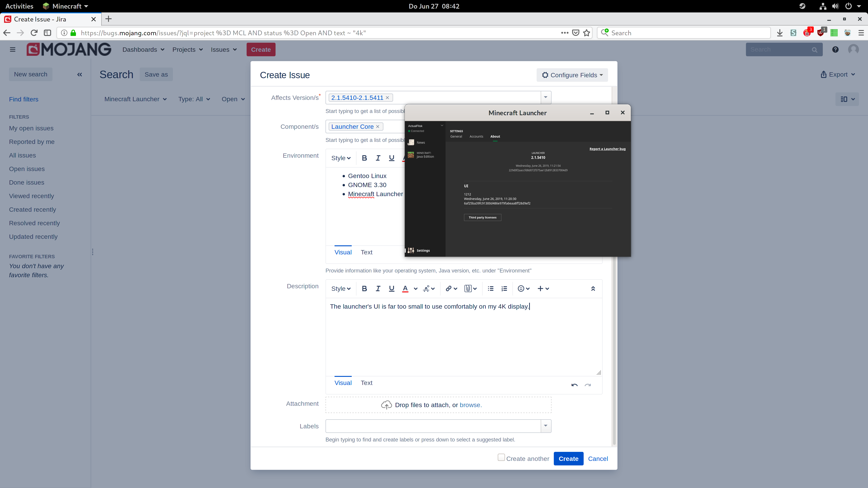Image resolution: width=868 pixels, height=488 pixels.
Task: Click inside the Labels input field
Action: pyautogui.click(x=433, y=426)
